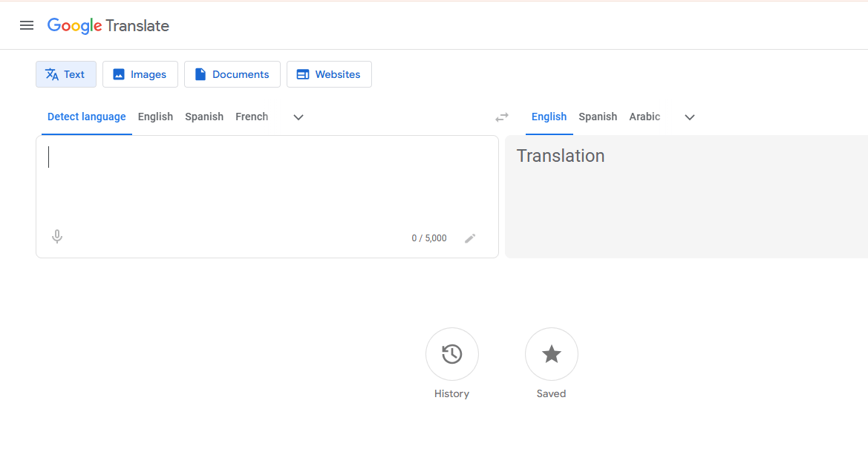Switch to Documents translation mode
The image size is (868, 458).
[232, 74]
